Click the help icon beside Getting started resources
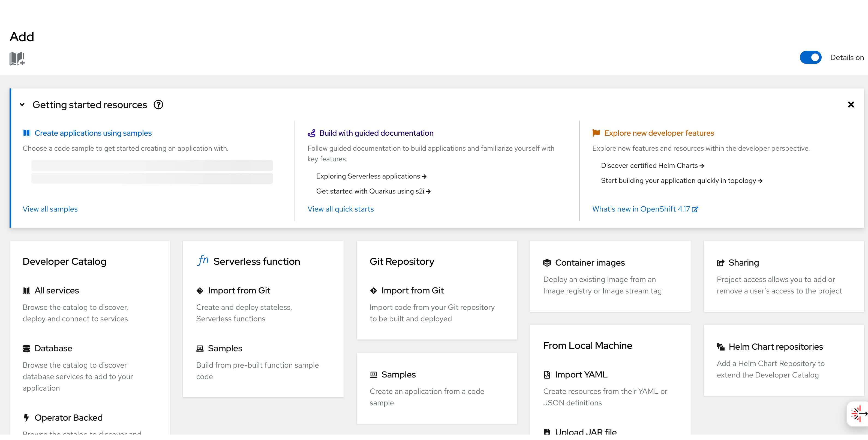868x440 pixels. point(158,105)
